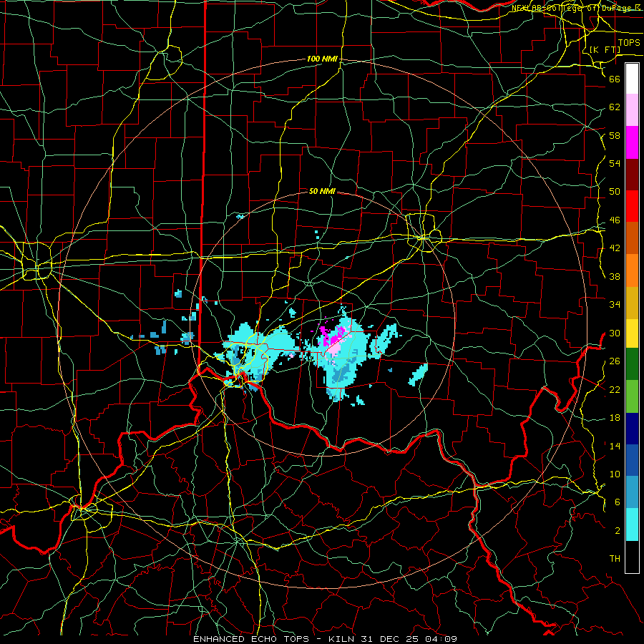Viewport: 644px width, 644px height.
Task: Click the legend value "26"
Action: click(615, 361)
